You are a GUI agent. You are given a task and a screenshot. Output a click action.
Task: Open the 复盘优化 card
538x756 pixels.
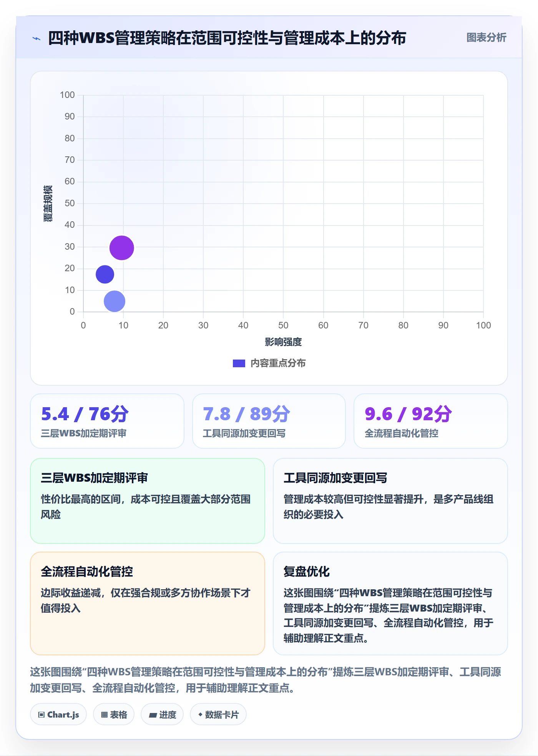pyautogui.click(x=390, y=603)
